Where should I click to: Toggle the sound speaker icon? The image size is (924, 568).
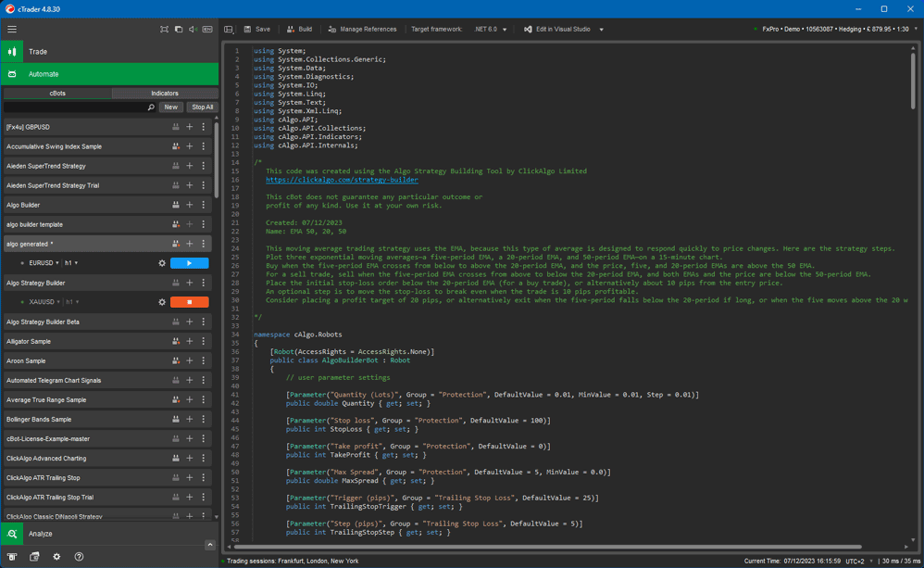pos(193,29)
